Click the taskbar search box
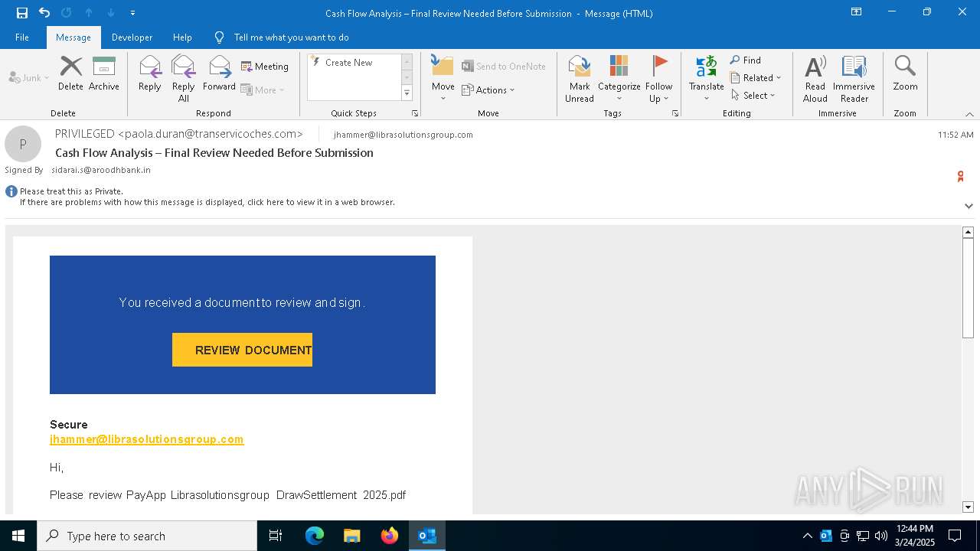Screen dimensions: 980x551 pyautogui.click(x=147, y=536)
